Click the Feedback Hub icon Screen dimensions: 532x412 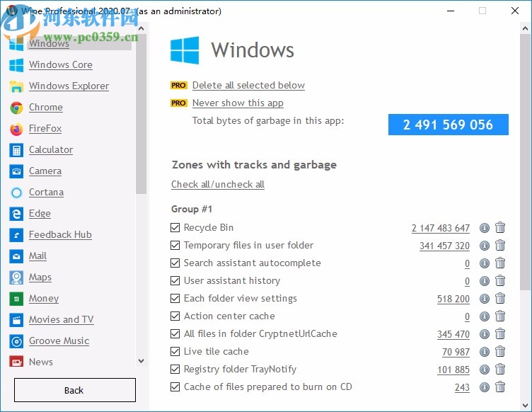[16, 235]
